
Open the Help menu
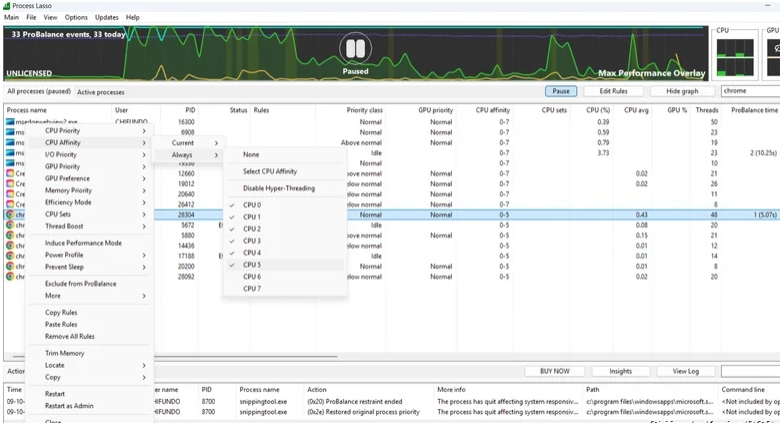click(132, 17)
